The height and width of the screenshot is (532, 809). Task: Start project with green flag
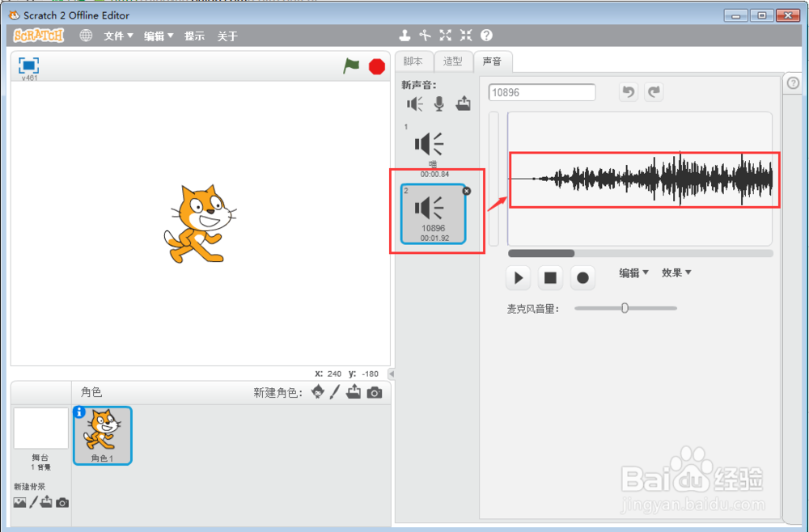tap(351, 66)
